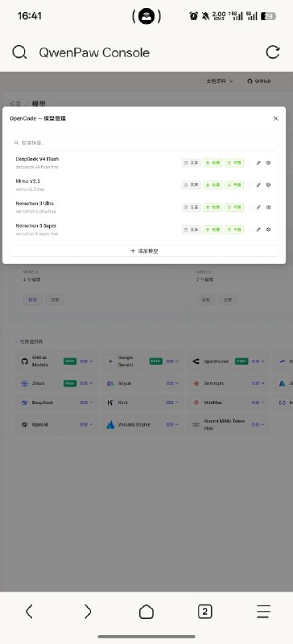Configure the Xiaomi MiMo Token Plan provider

[x=258, y=425]
